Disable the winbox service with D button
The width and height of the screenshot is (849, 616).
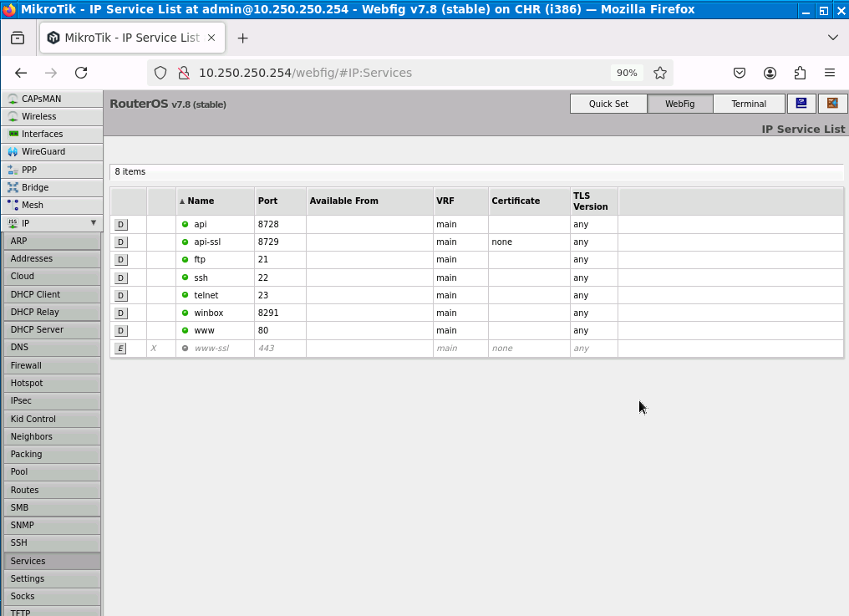(x=120, y=313)
